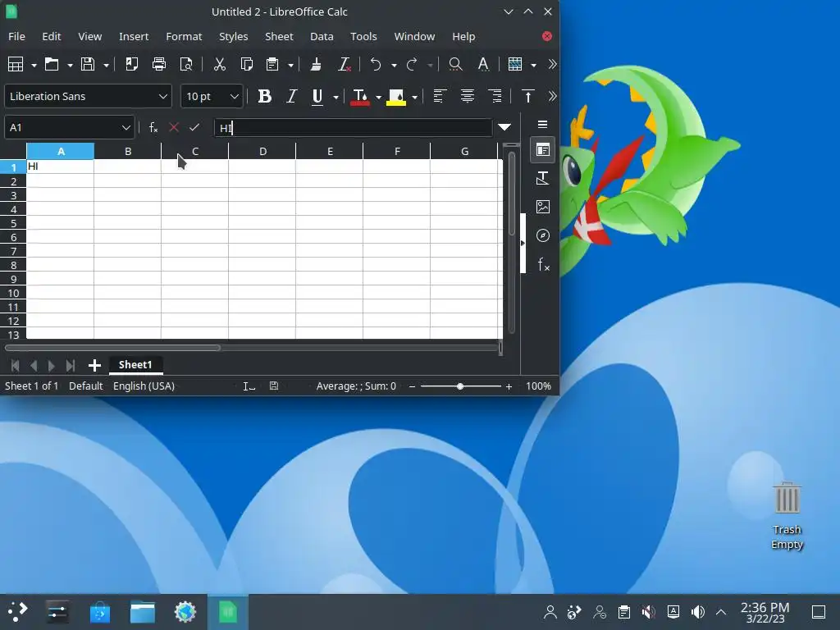840x630 pixels.
Task: Click the Default page style field
Action: (x=85, y=386)
